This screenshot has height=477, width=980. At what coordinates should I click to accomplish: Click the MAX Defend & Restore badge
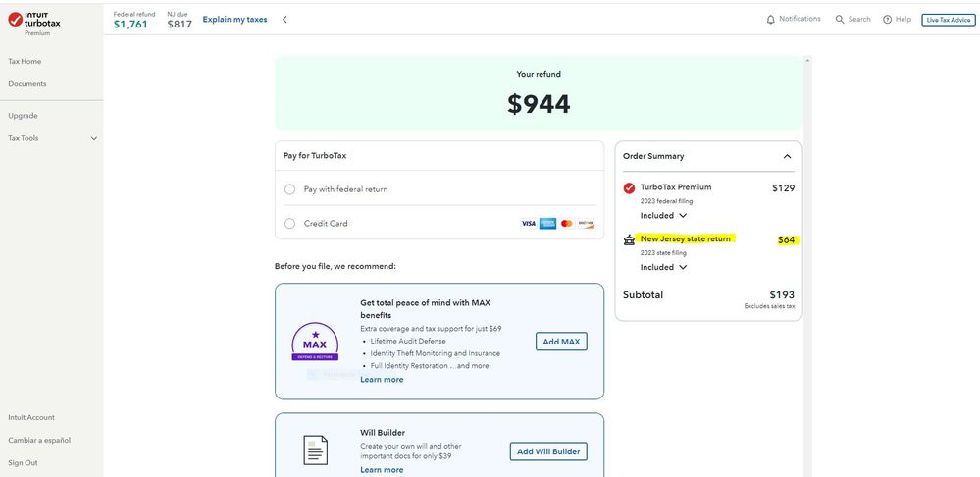pyautogui.click(x=315, y=342)
